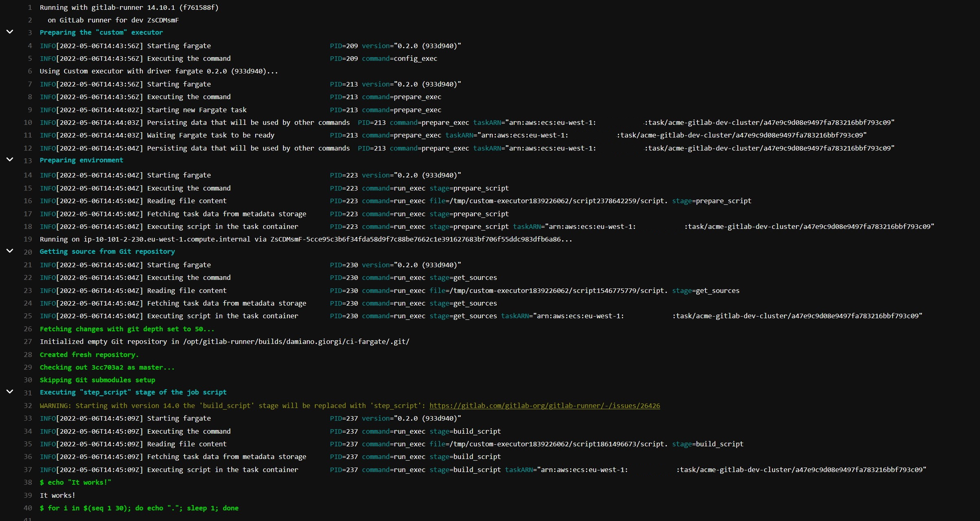Click line number 6 anchor
This screenshot has width=980, height=521.
click(x=30, y=71)
